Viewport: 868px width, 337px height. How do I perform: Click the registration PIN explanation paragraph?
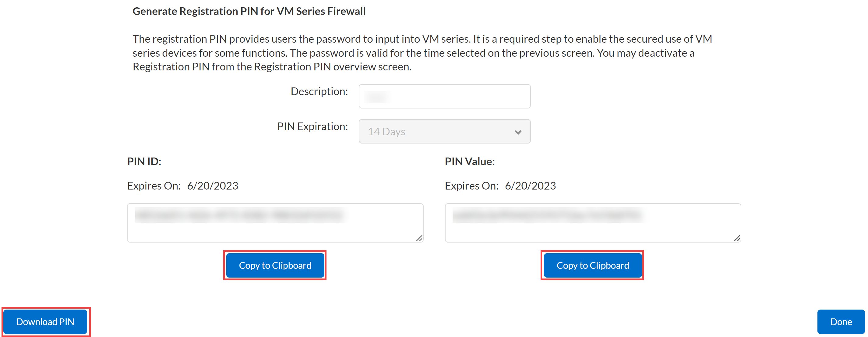[x=422, y=53]
